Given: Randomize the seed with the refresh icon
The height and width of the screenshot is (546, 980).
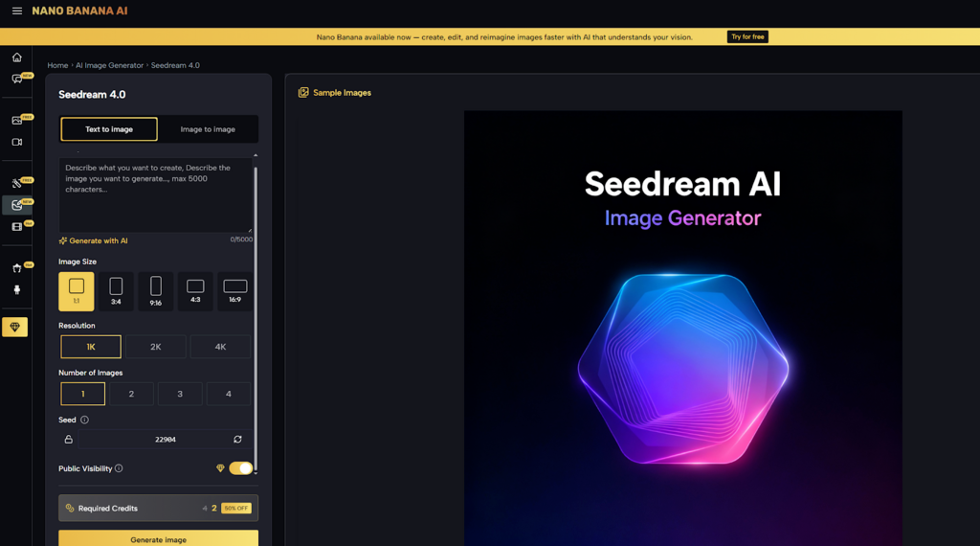Looking at the screenshot, I should tap(237, 440).
